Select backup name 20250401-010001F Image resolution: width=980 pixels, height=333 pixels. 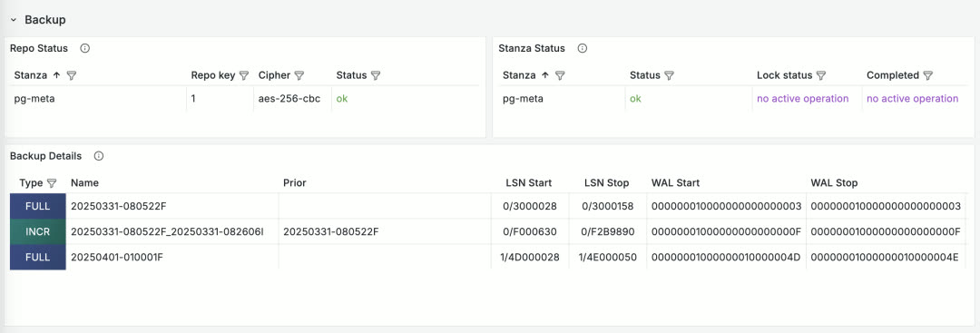click(117, 258)
